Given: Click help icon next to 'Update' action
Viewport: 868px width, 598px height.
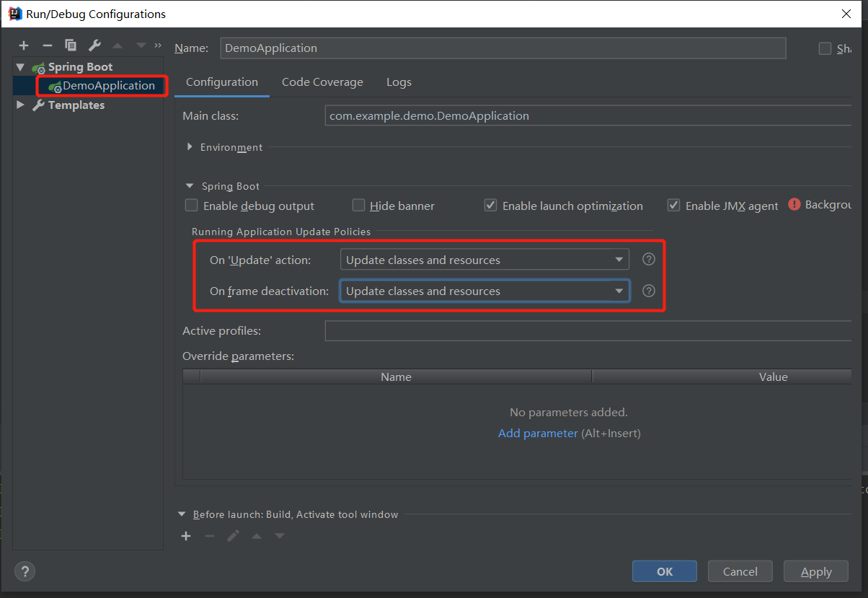Looking at the screenshot, I should (x=649, y=260).
